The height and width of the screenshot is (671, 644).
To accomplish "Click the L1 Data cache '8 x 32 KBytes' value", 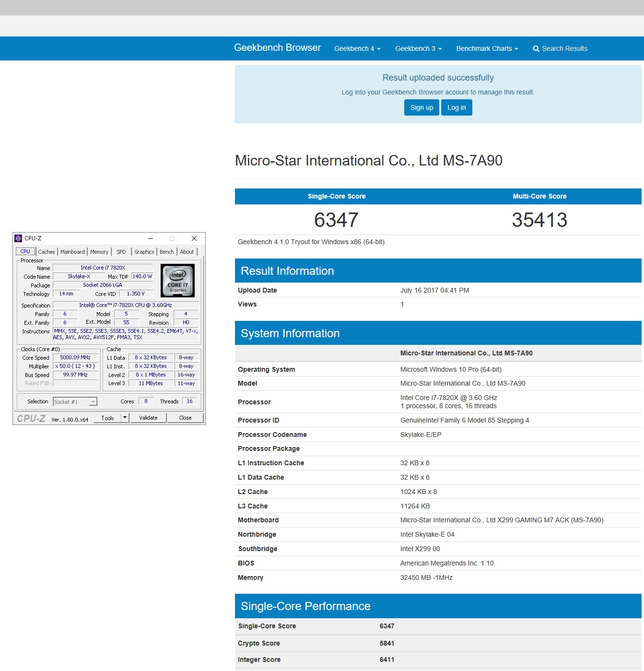I will (x=151, y=357).
